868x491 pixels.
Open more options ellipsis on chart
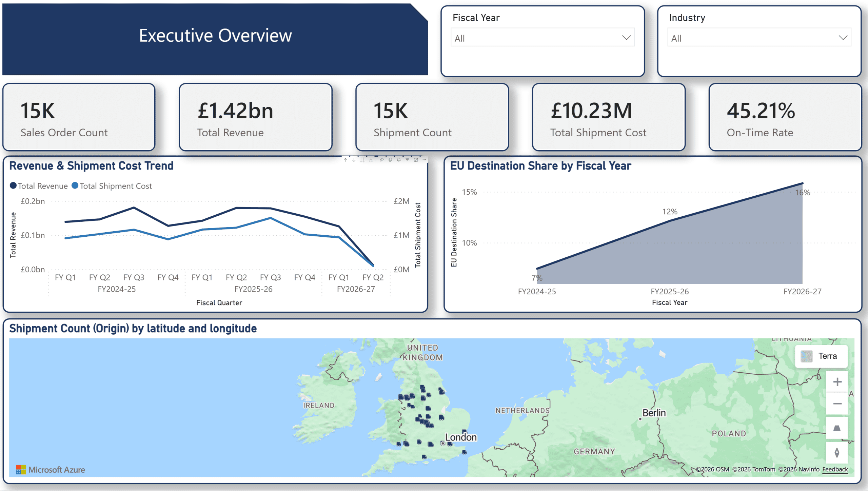(x=424, y=160)
